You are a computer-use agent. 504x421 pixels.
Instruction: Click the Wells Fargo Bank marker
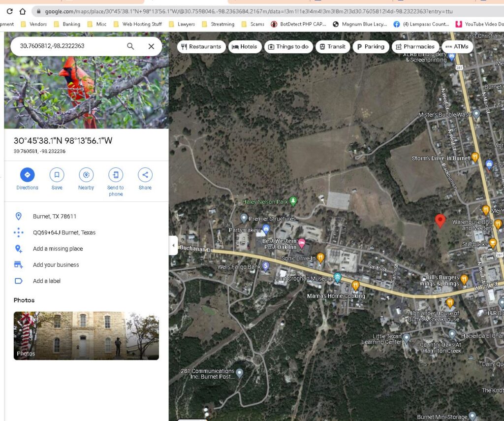pos(265,266)
